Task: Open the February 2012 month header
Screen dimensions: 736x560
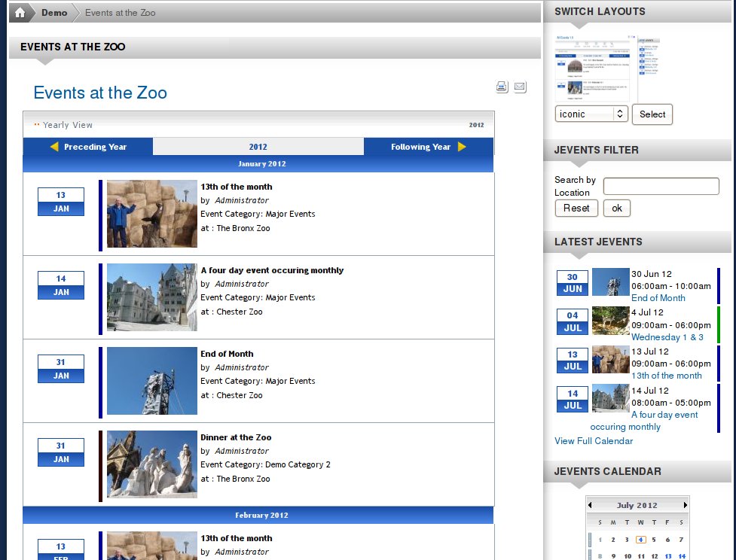Action: (261, 515)
